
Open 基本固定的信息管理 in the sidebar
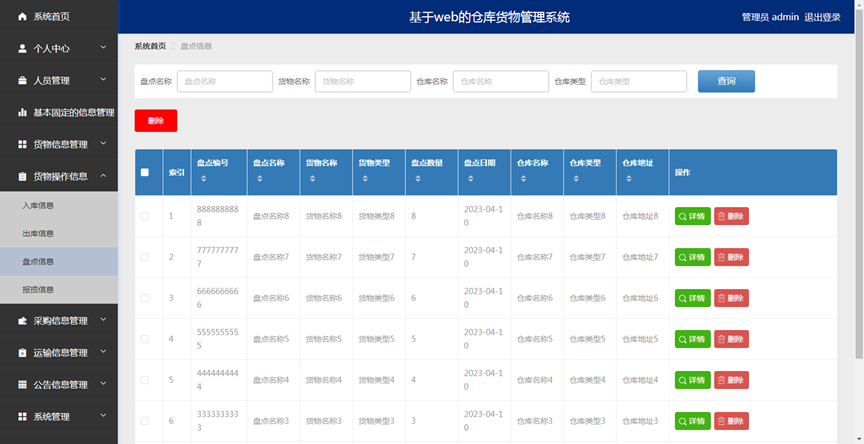click(59, 112)
